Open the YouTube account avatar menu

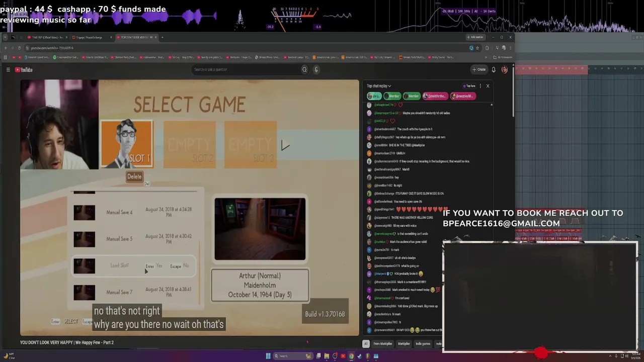(505, 70)
